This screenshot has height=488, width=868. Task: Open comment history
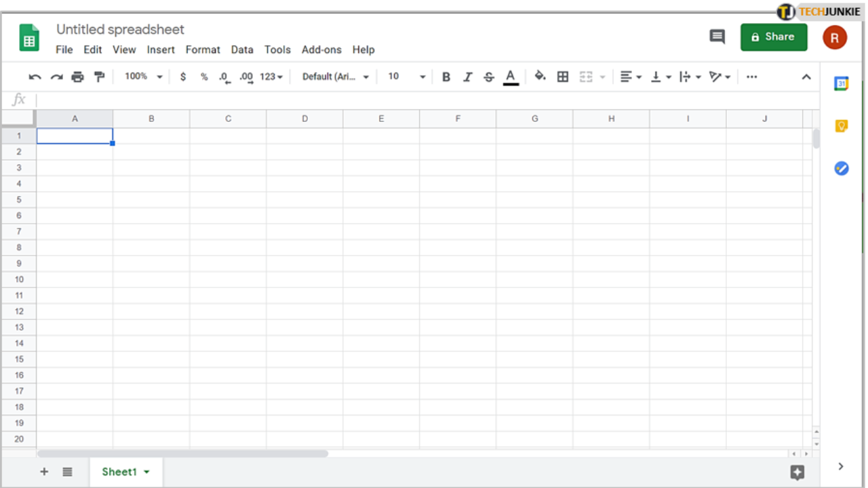[x=717, y=37]
